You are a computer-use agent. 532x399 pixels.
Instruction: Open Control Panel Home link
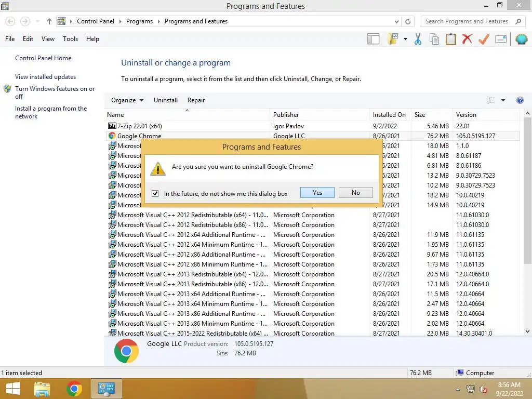(43, 58)
